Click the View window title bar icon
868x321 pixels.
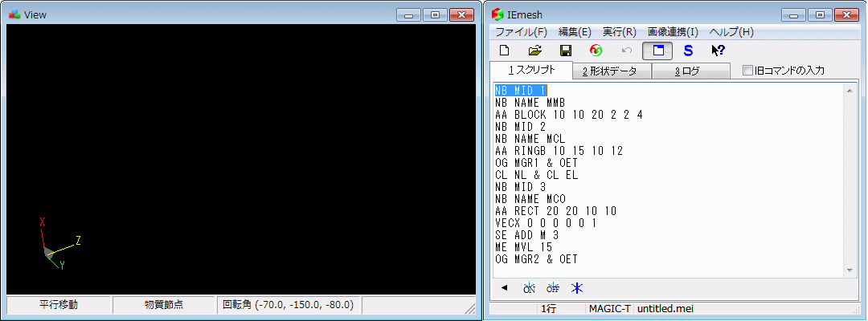[15, 14]
